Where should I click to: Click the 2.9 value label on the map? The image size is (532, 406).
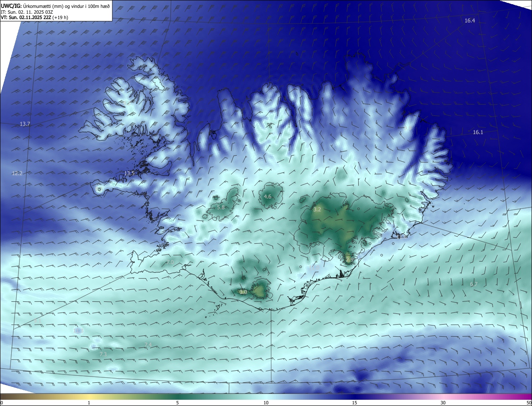click(349, 260)
